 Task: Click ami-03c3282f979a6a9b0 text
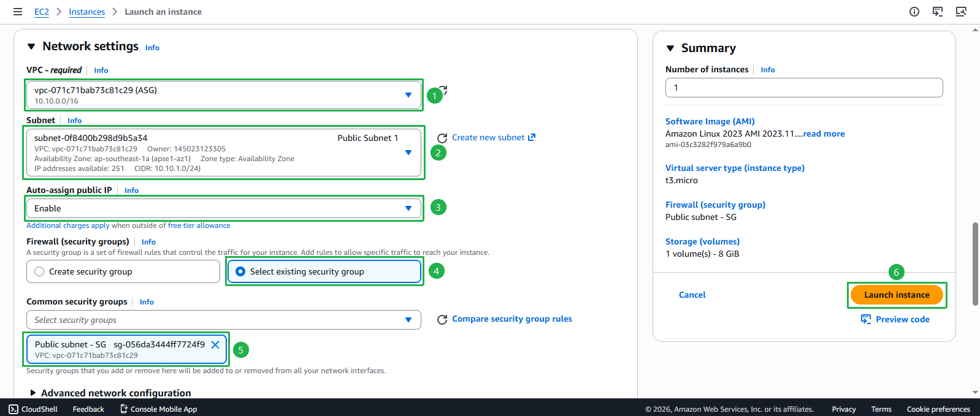tap(708, 145)
